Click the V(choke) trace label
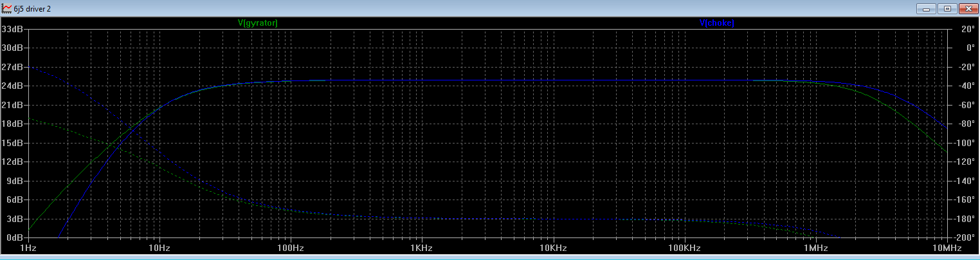Image resolution: width=980 pixels, height=260 pixels. (717, 23)
